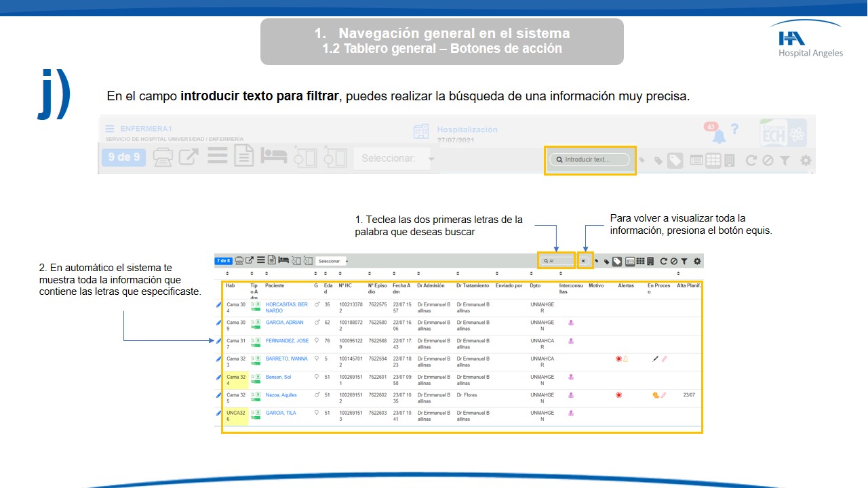Click interconsulta icon in GARCIA, ADRIAN row
868x488 pixels.
[571, 323]
